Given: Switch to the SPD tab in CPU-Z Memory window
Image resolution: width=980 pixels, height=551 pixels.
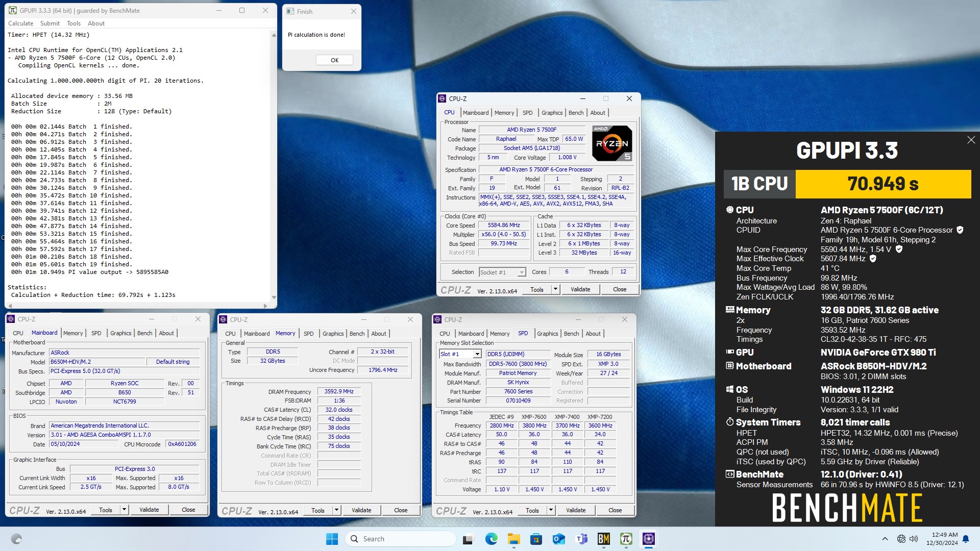Looking at the screenshot, I should coord(309,334).
